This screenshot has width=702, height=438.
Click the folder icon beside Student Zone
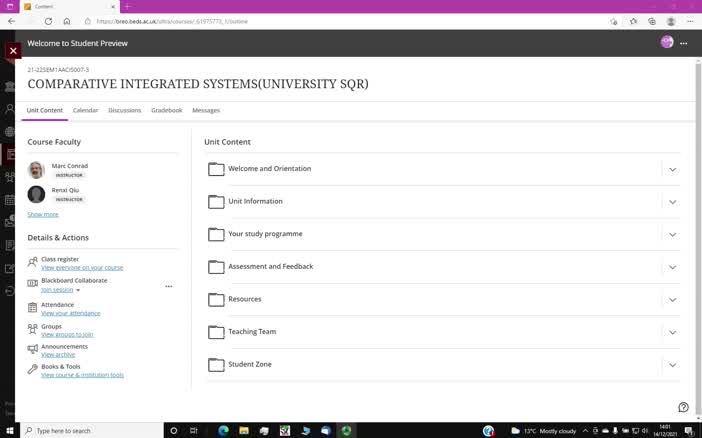tap(216, 365)
